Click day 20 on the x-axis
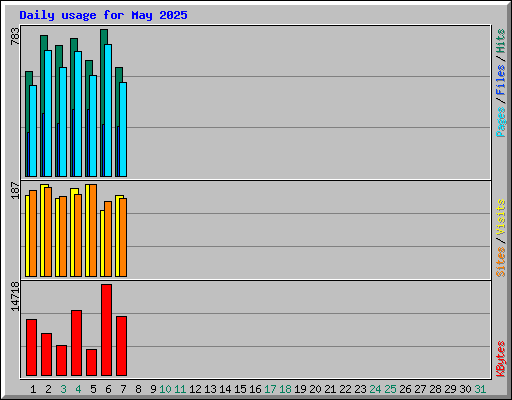The height and width of the screenshot is (400, 512). pyautogui.click(x=315, y=389)
